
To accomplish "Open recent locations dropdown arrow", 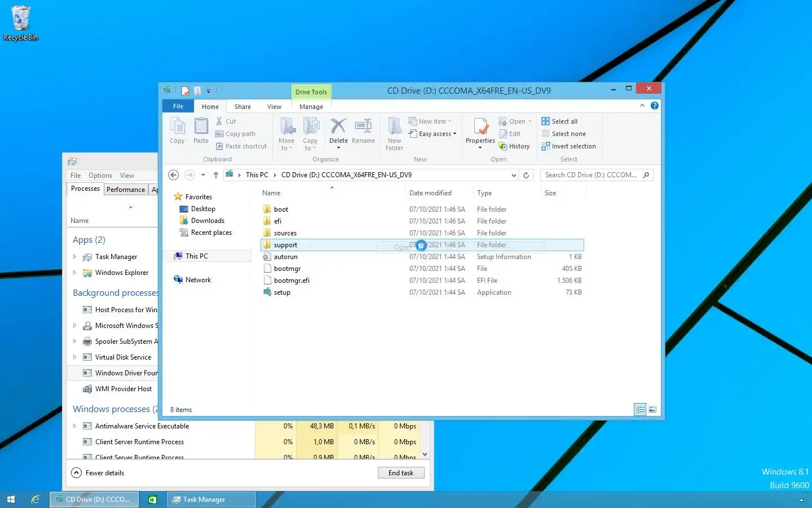I will [x=203, y=175].
